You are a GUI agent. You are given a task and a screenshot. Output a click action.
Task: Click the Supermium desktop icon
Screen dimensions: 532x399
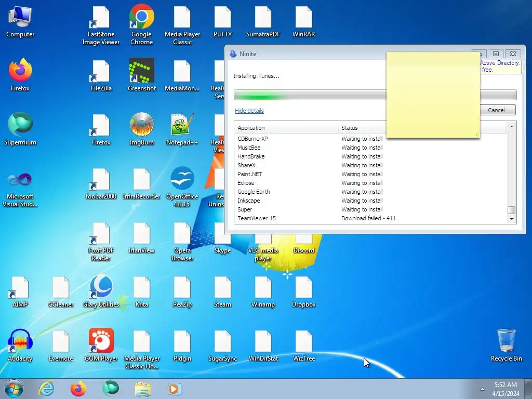pos(20,129)
